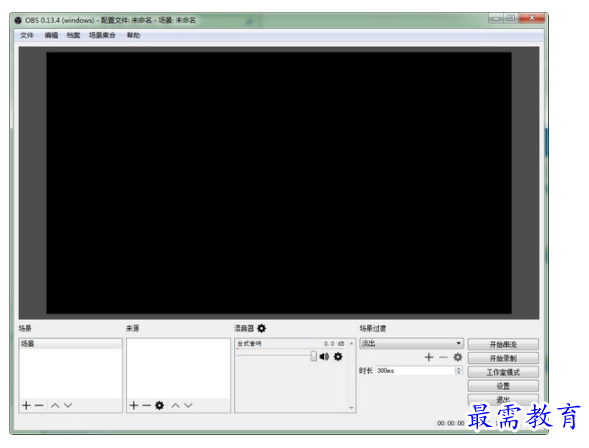Click the 300ms duration input field
The image size is (589, 448).
tap(416, 371)
